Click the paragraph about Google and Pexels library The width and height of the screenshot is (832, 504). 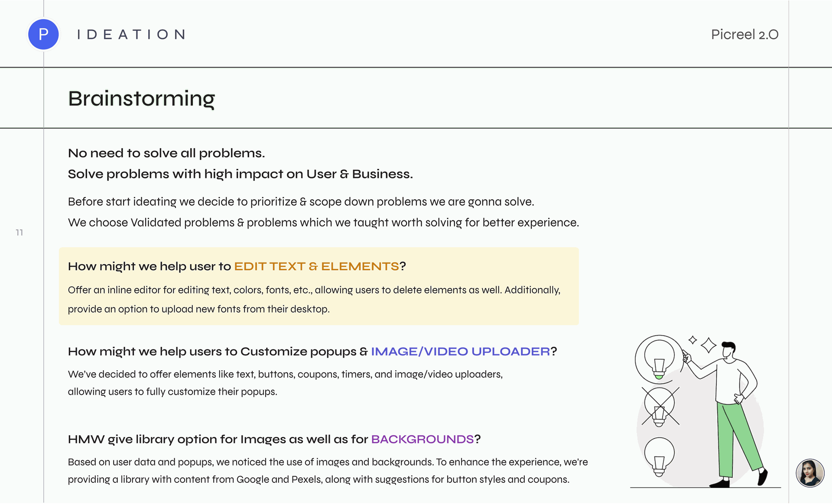(328, 471)
